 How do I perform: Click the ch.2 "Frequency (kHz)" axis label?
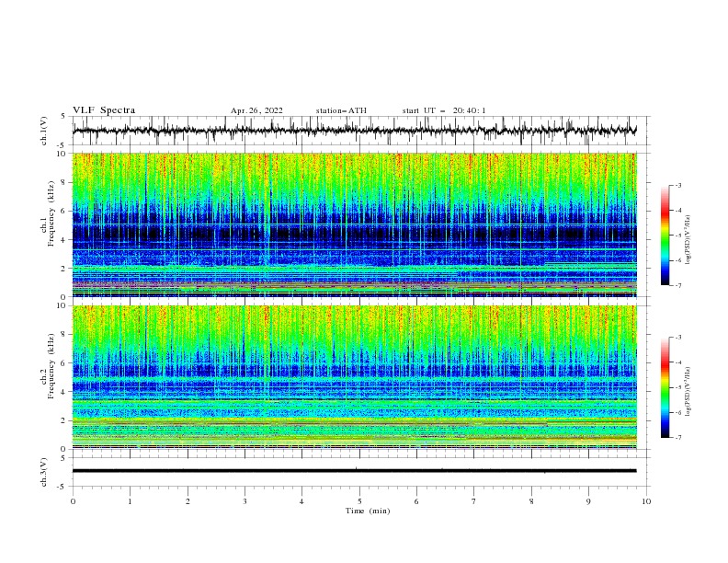point(51,365)
